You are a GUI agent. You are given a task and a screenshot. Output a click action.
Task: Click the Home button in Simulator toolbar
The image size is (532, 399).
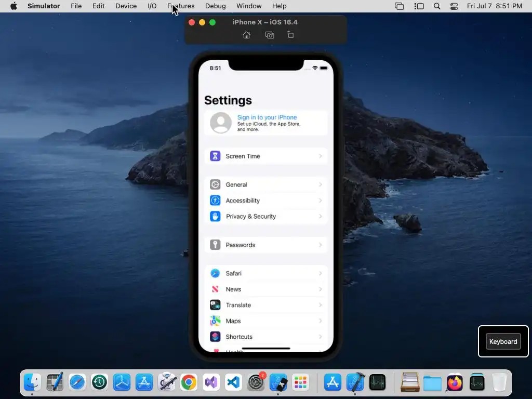(x=247, y=35)
